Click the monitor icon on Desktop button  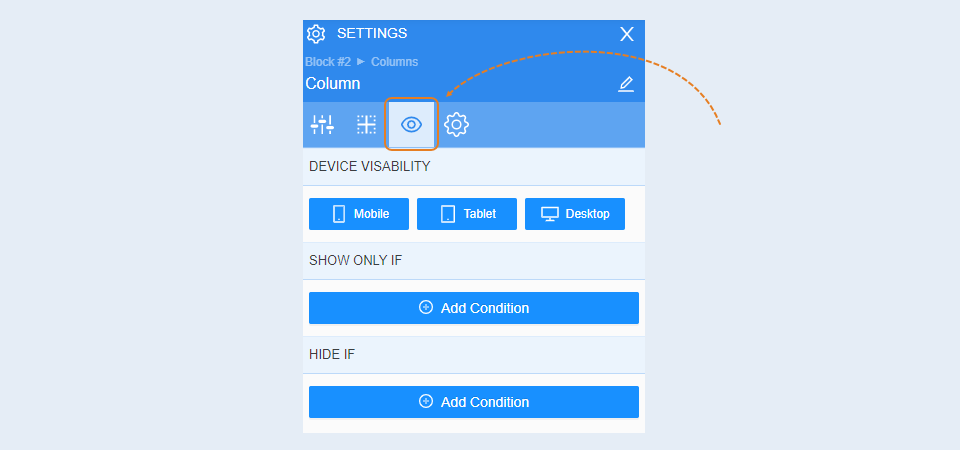550,214
